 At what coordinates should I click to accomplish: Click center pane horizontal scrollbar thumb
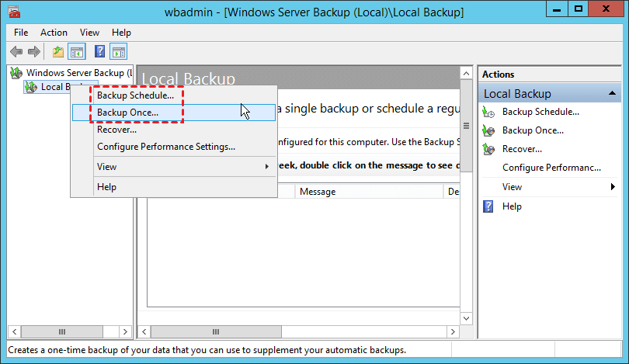[216, 332]
